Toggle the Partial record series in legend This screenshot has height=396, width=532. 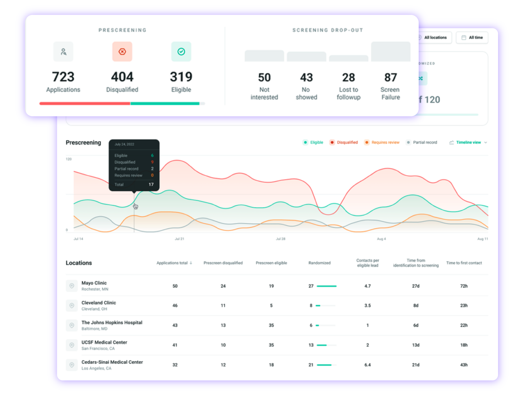[421, 142]
